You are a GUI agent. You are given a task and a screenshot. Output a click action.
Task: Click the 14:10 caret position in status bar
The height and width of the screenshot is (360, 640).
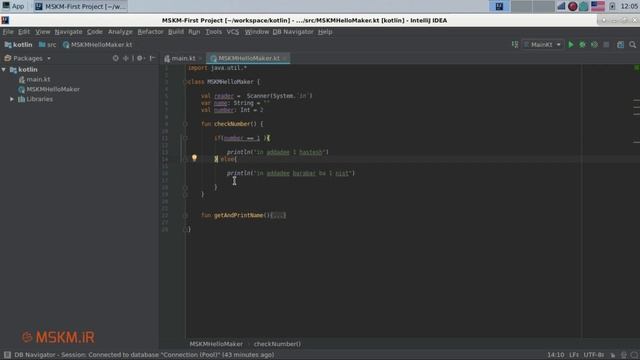(556, 355)
